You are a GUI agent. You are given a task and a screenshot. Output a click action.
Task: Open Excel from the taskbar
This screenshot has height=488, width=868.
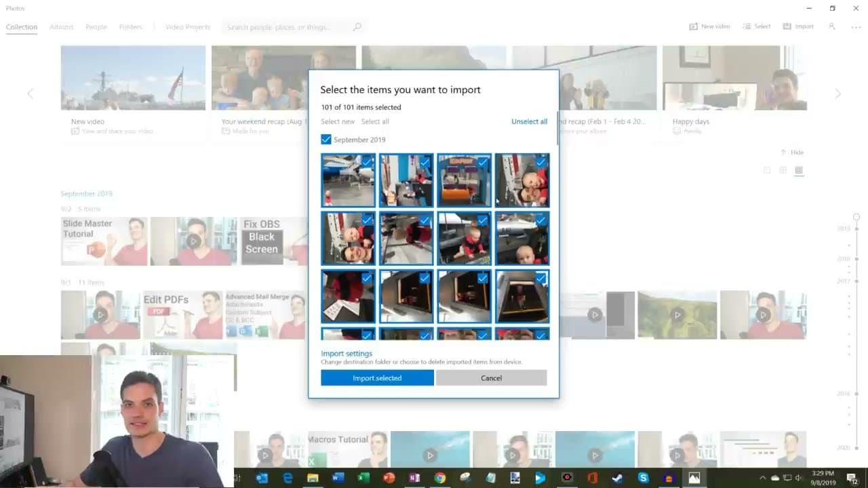click(363, 478)
